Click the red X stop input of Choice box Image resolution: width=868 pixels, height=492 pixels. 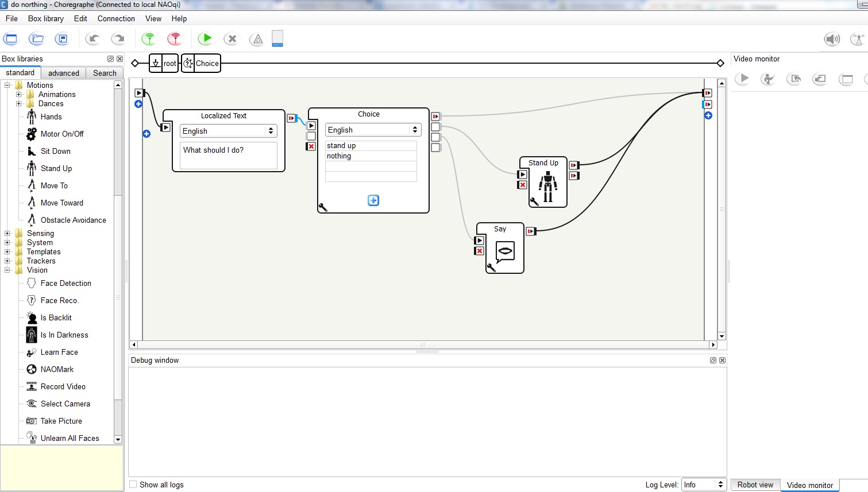(x=311, y=146)
